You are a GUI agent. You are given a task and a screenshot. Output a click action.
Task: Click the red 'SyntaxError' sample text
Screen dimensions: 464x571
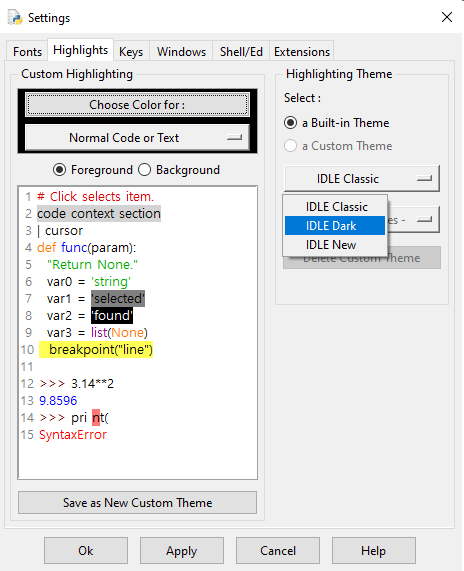(73, 434)
